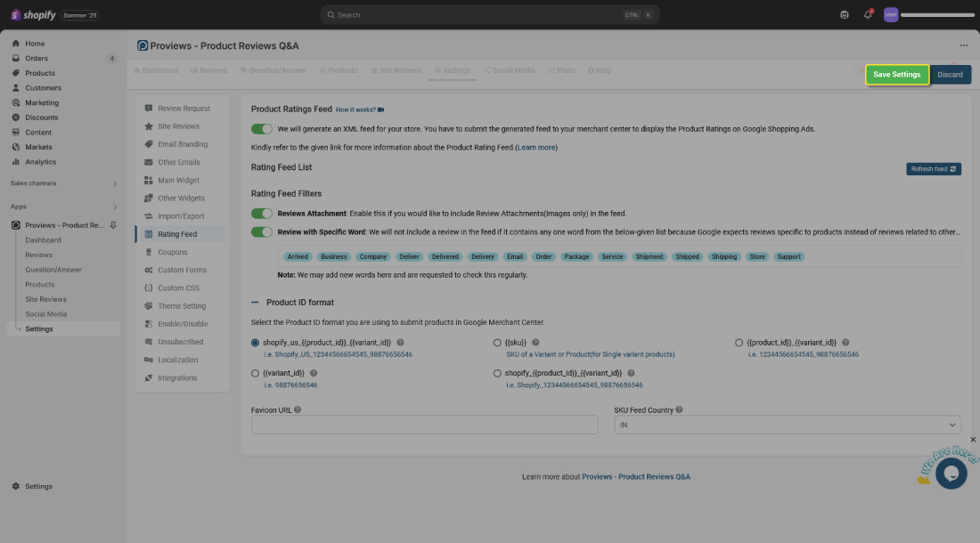Open Proviews - Product Reviews Q&A footer link
The image size is (980, 543).
[636, 477]
